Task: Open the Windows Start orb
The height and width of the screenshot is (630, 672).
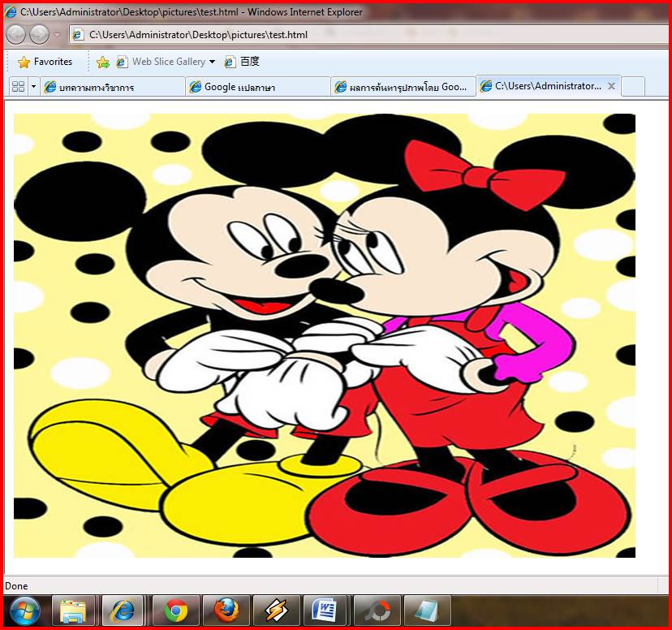Action: 24,611
